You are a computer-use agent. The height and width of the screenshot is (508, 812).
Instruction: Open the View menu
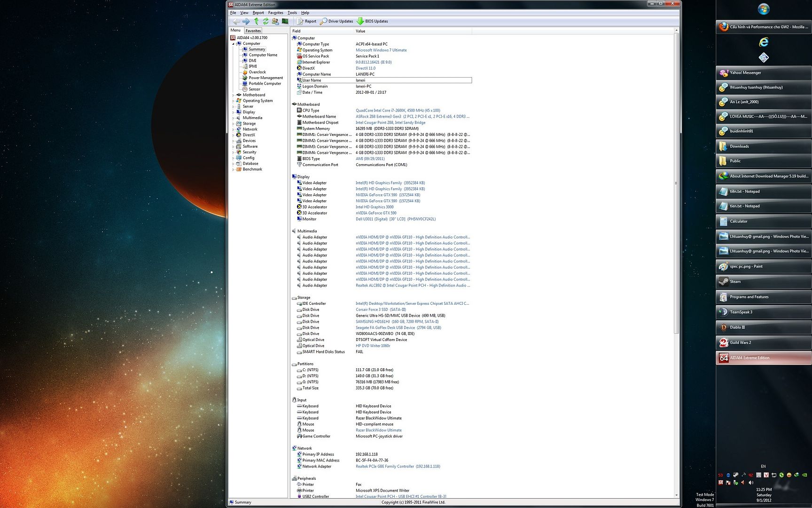244,13
